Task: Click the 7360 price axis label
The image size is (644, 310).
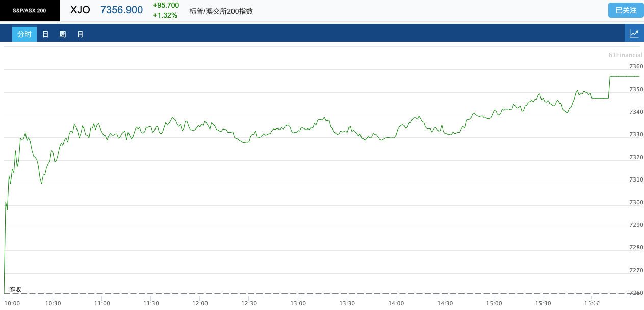Action: click(636, 66)
